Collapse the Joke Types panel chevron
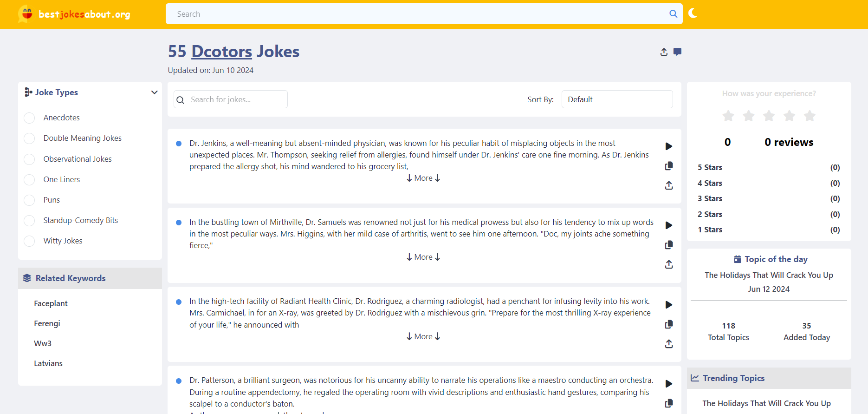The height and width of the screenshot is (414, 868). tap(155, 92)
